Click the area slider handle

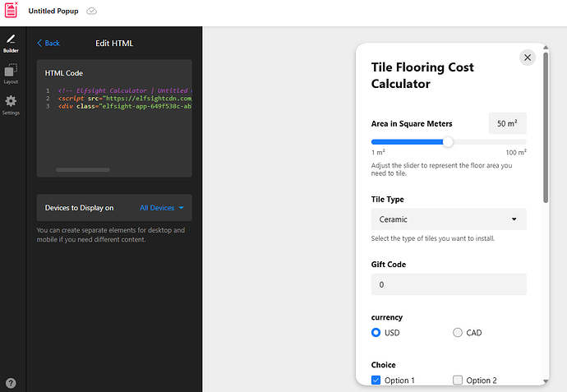448,141
